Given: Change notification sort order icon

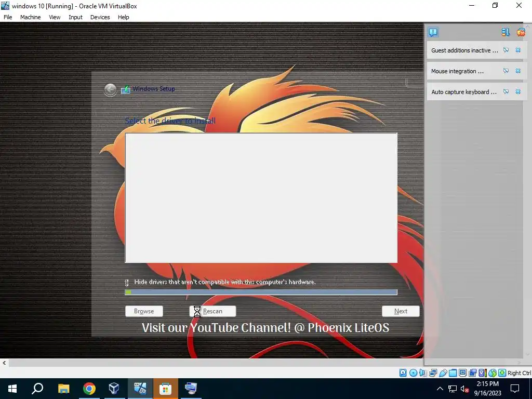Looking at the screenshot, I should (x=506, y=32).
